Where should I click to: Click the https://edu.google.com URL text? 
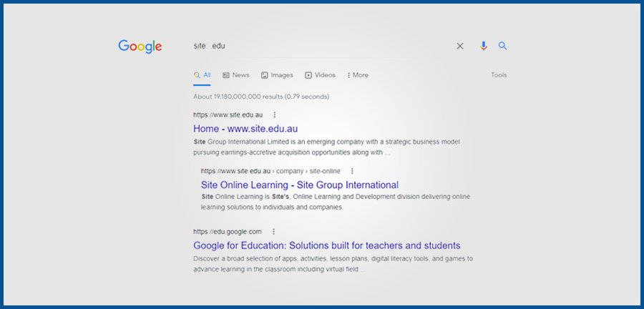[228, 232]
